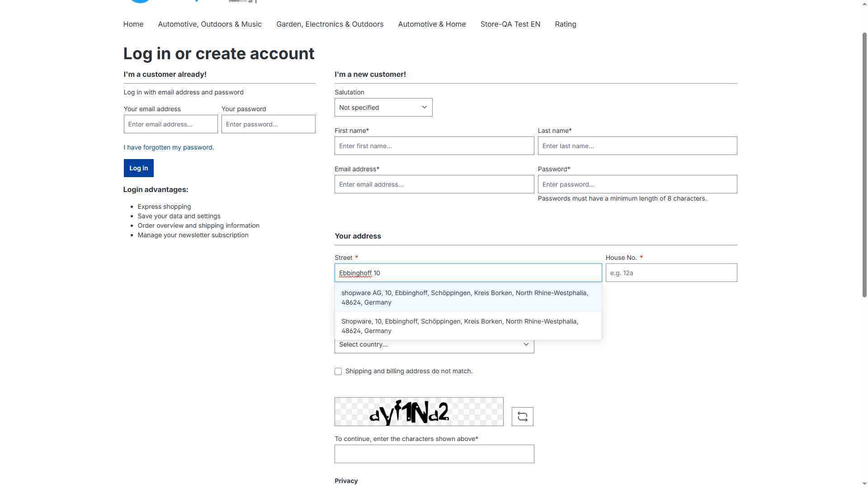
Task: Refresh the captcha image
Action: click(522, 417)
